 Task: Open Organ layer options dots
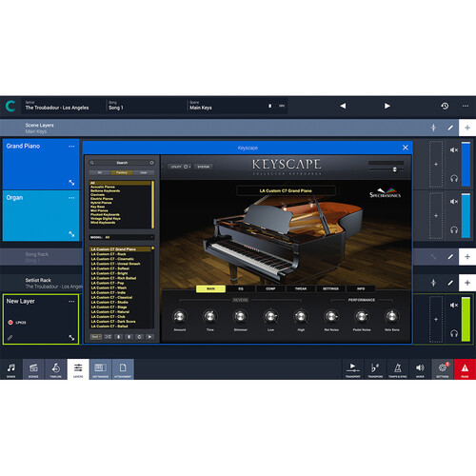(71, 198)
